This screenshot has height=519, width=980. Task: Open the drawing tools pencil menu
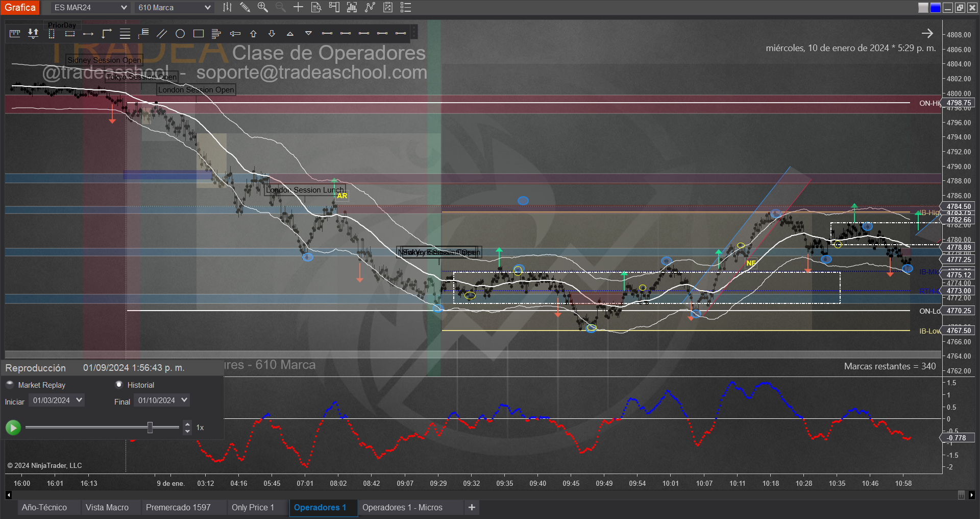[245, 7]
